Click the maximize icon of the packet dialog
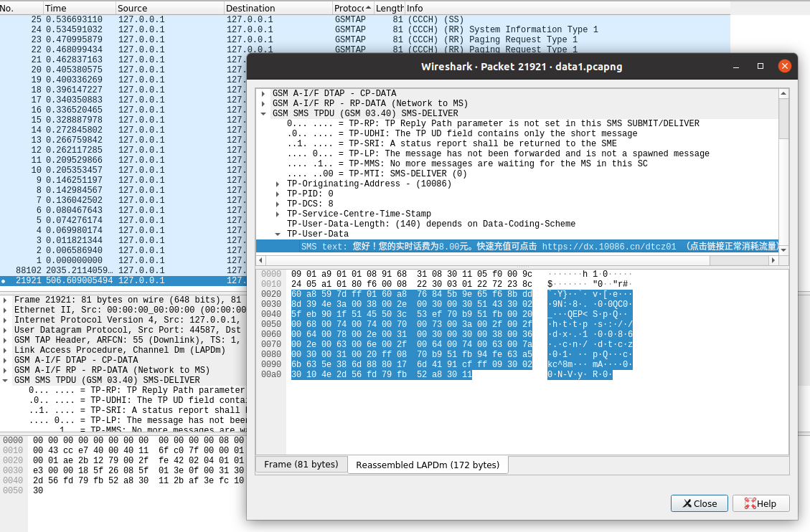 [760, 66]
